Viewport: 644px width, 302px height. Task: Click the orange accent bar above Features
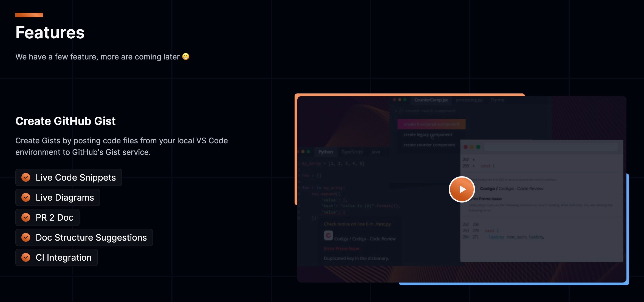(x=29, y=15)
